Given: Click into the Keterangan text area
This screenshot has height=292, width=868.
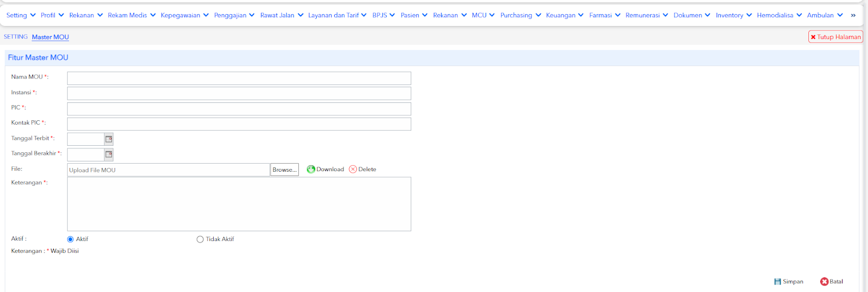Looking at the screenshot, I should 239,204.
